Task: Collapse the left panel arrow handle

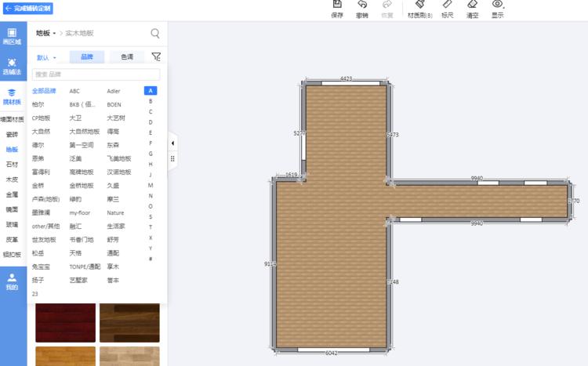Action: point(172,143)
